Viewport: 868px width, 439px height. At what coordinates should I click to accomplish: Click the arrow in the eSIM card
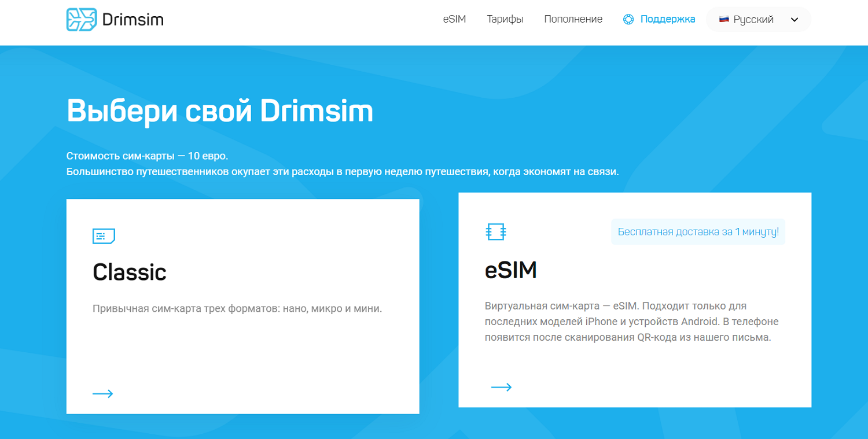501,387
